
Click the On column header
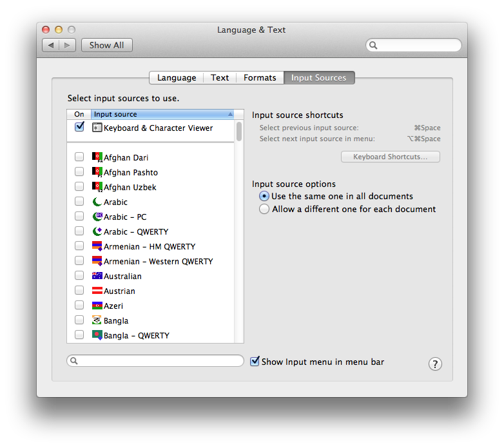(79, 114)
